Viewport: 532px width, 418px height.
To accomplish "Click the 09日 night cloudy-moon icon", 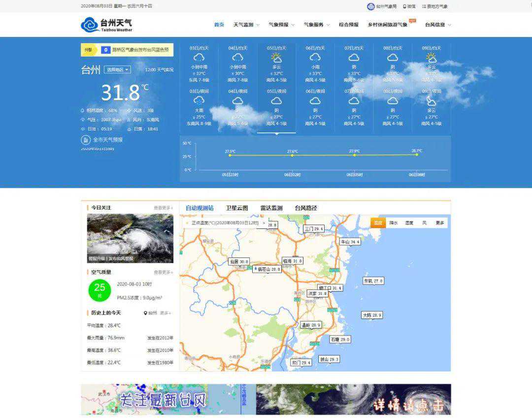I will coord(432,101).
